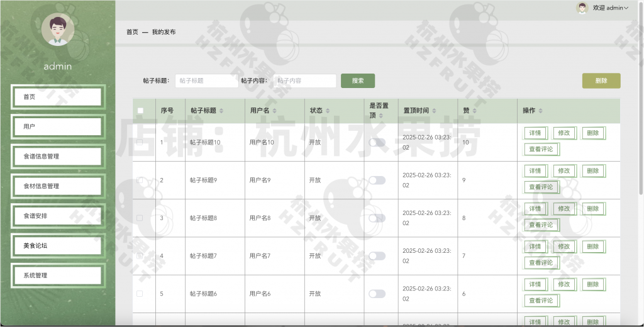Expand 食谱信息管理 in the sidebar
The height and width of the screenshot is (327, 644).
57,156
